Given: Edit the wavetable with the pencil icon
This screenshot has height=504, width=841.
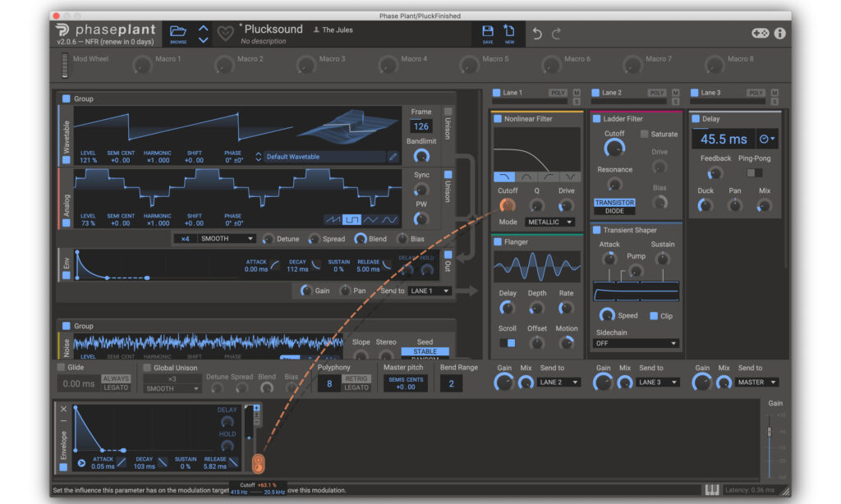Looking at the screenshot, I should click(393, 157).
